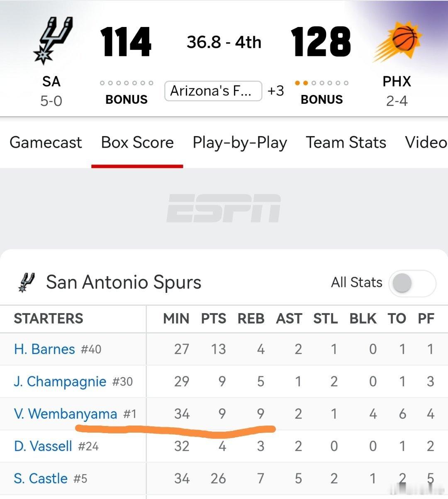448x499 pixels.
Task: Tap the +3 more broadcasts label
Action: [275, 91]
